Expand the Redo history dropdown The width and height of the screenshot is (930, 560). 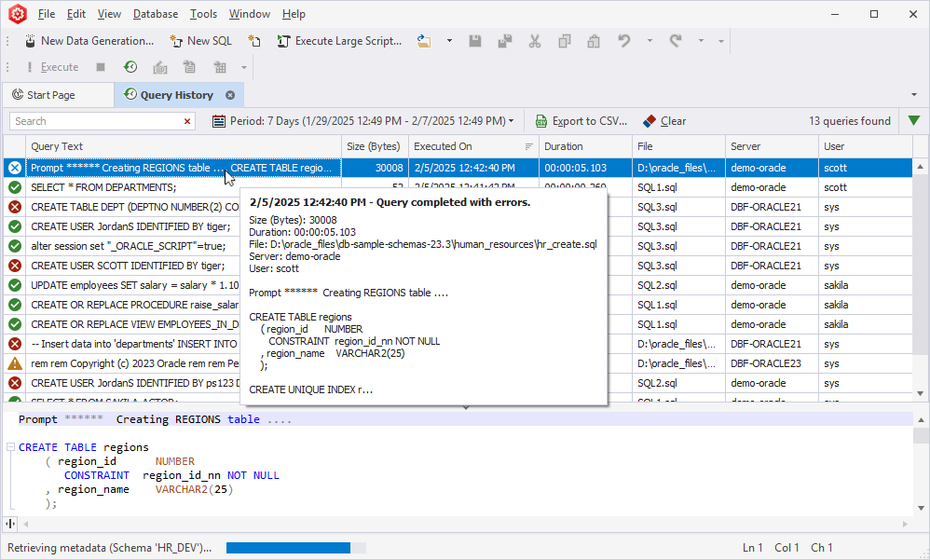pyautogui.click(x=701, y=41)
